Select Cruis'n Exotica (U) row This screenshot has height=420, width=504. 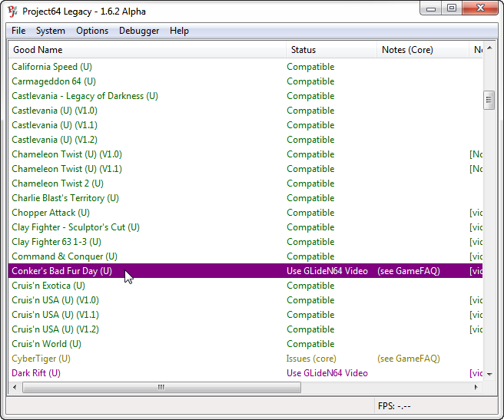(x=246, y=286)
